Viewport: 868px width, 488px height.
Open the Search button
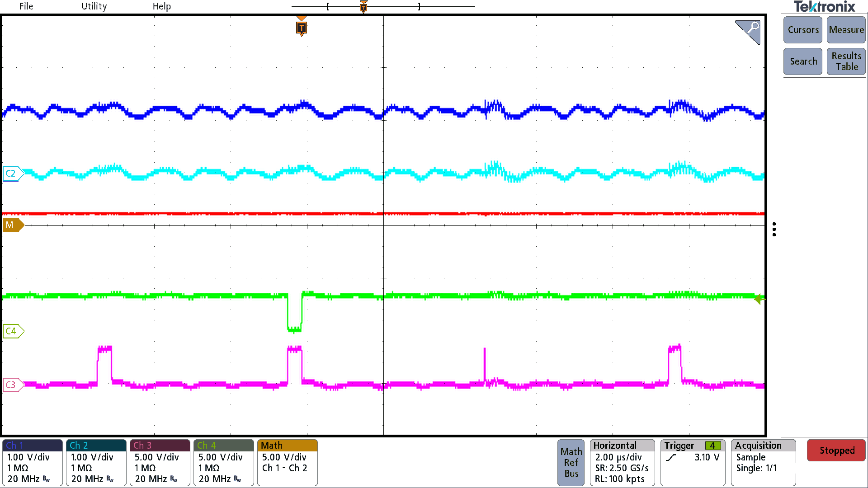[x=803, y=61]
